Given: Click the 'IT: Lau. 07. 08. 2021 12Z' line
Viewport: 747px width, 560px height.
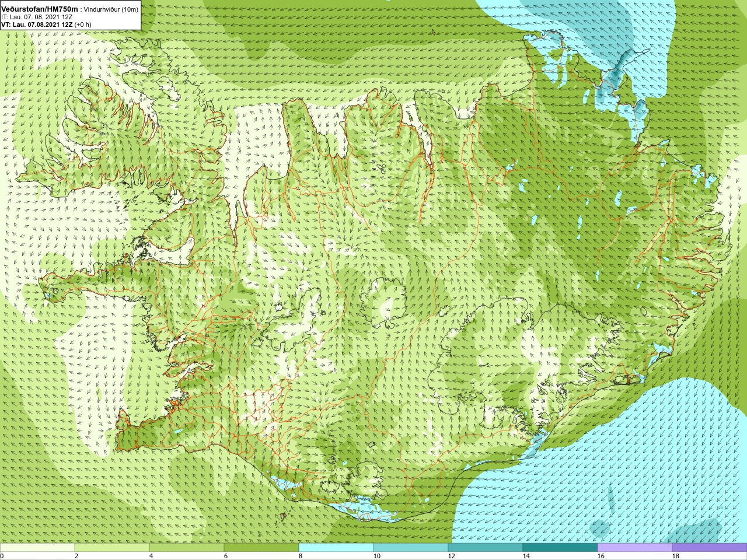Looking at the screenshot, I should [x=37, y=17].
